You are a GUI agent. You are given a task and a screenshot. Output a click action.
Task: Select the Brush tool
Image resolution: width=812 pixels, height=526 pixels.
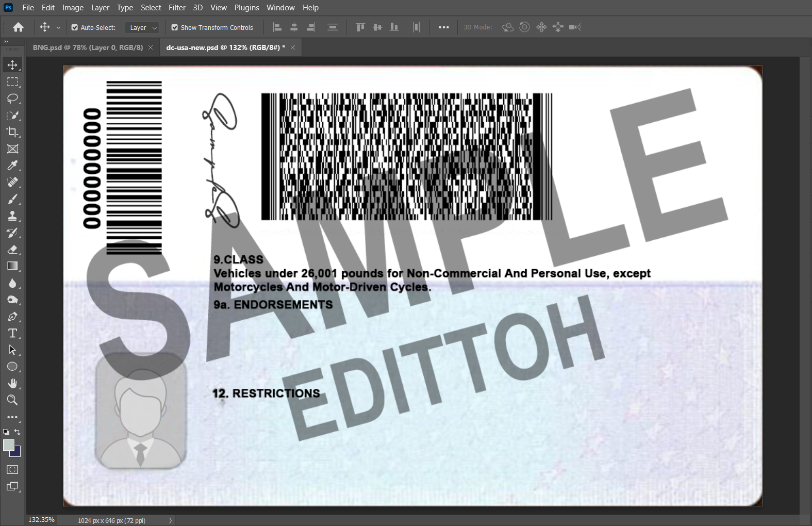pyautogui.click(x=12, y=199)
